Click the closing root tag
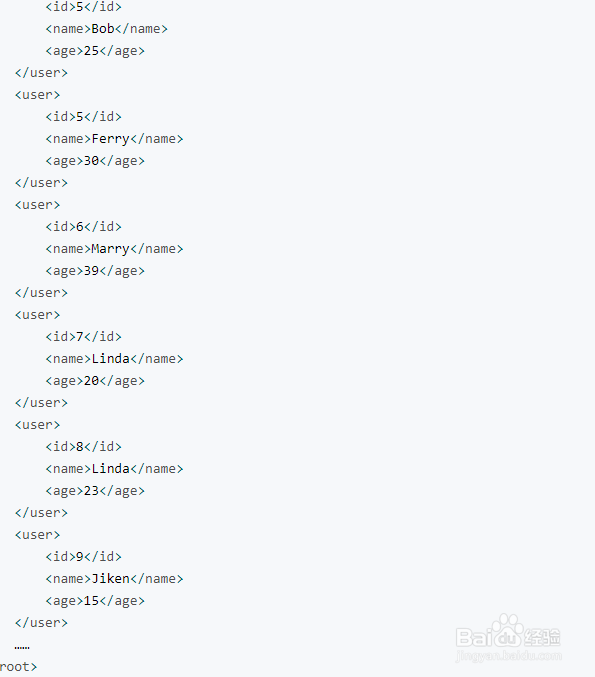 click(x=18, y=667)
